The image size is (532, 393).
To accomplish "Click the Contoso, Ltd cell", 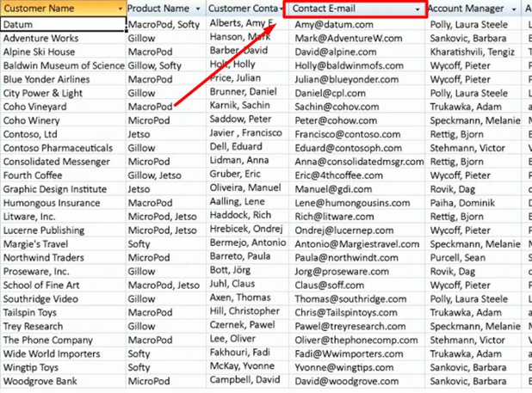I will point(63,134).
